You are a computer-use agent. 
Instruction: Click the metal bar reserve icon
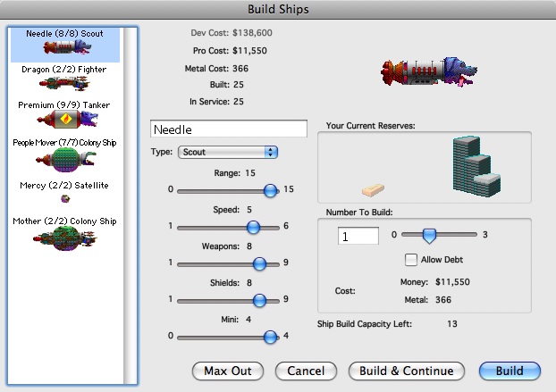coord(373,189)
